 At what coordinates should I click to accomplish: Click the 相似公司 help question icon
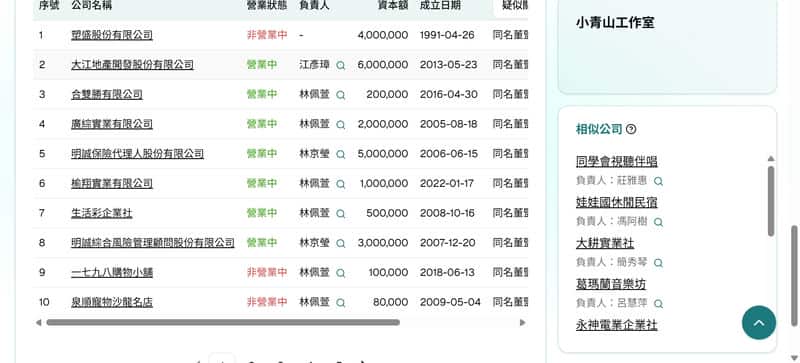[x=631, y=129]
